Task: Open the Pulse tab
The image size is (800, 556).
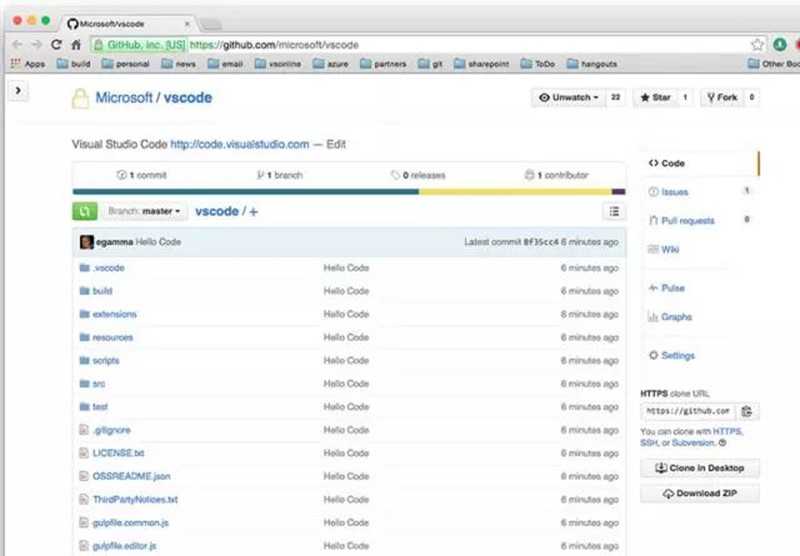Action: 666,288
